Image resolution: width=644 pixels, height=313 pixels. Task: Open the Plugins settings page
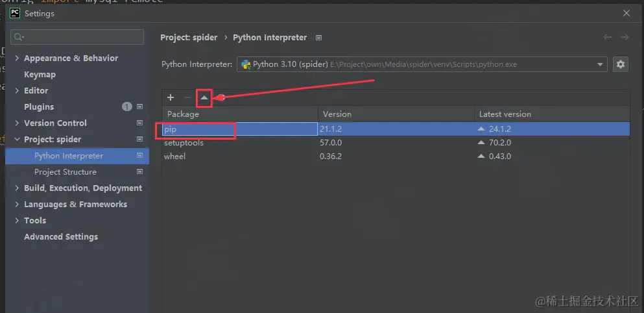click(x=39, y=107)
